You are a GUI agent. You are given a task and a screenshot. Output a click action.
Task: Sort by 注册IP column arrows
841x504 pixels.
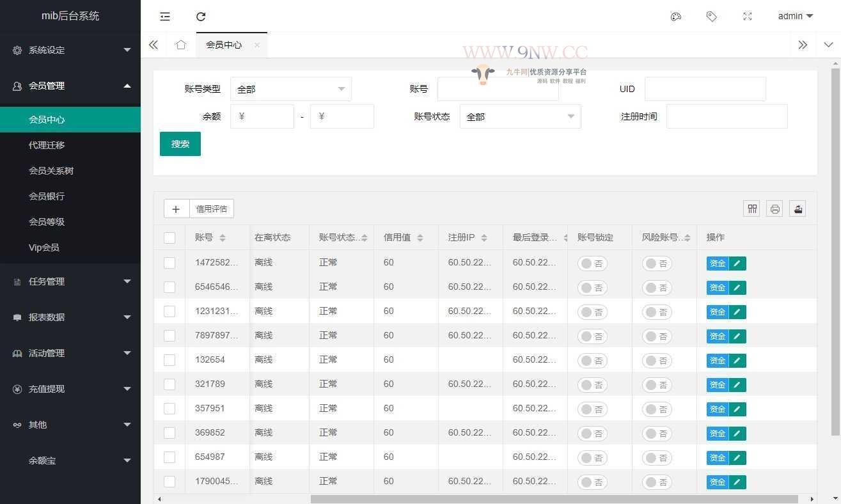tap(484, 238)
